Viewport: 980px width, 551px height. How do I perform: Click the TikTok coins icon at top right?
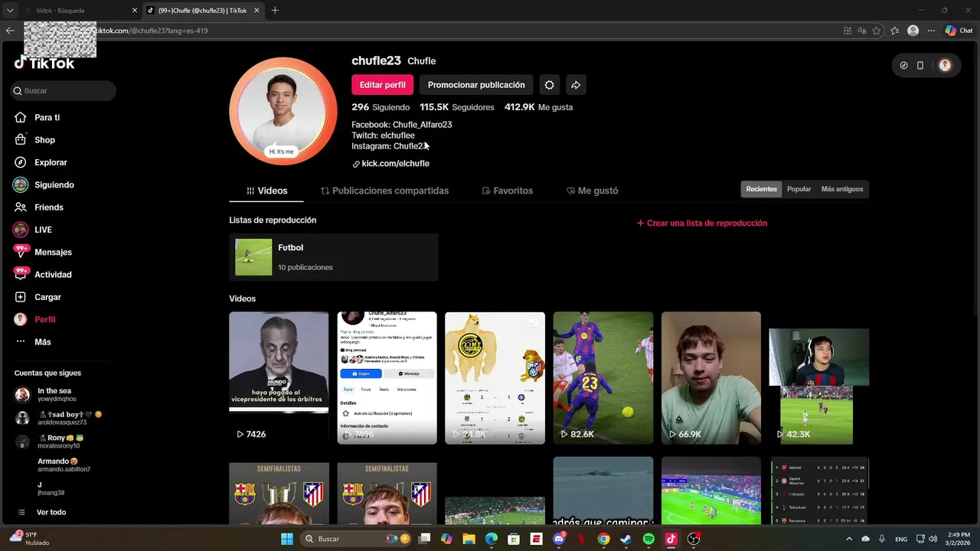click(x=903, y=66)
